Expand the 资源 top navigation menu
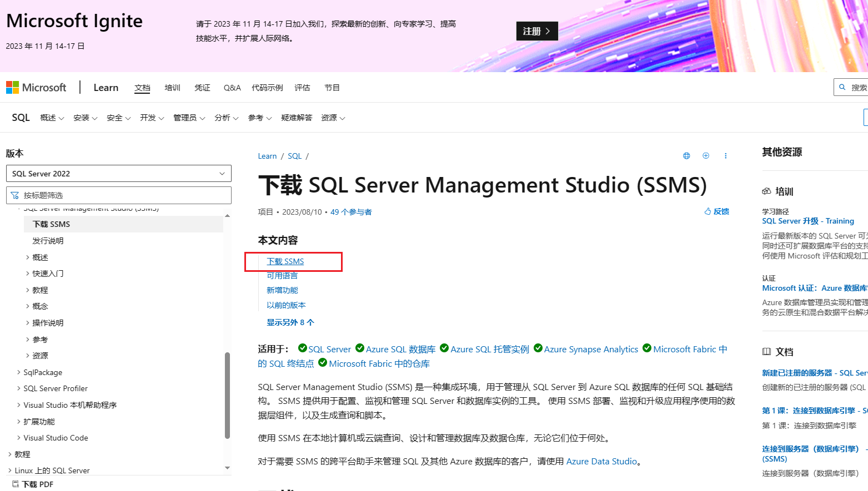The width and height of the screenshot is (868, 491). (x=333, y=118)
